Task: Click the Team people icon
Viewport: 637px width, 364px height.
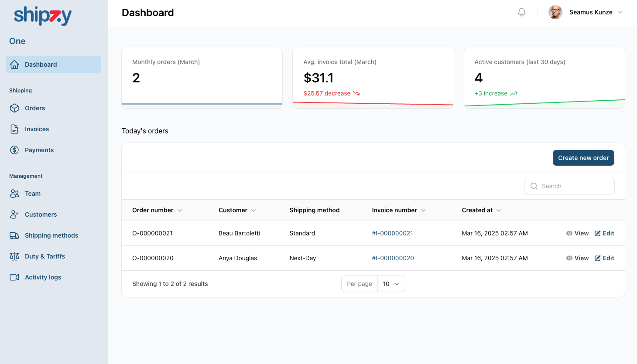Action: tap(14, 194)
